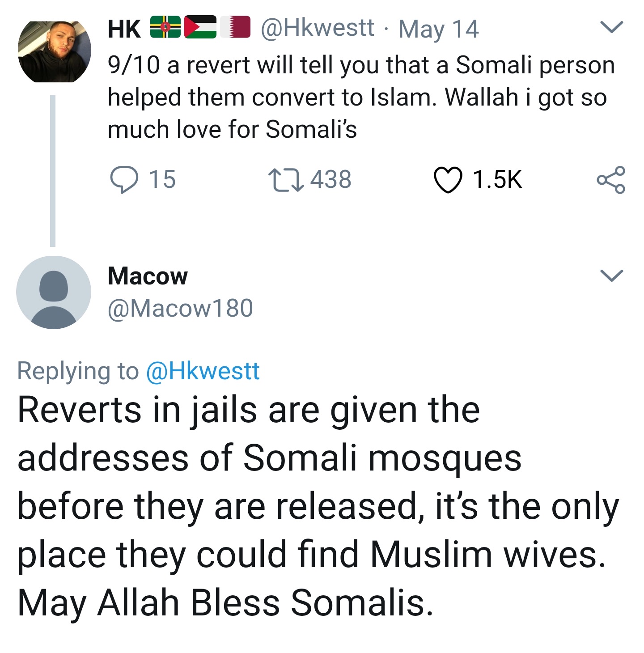Like HK's tweet with the heart icon

(x=448, y=180)
